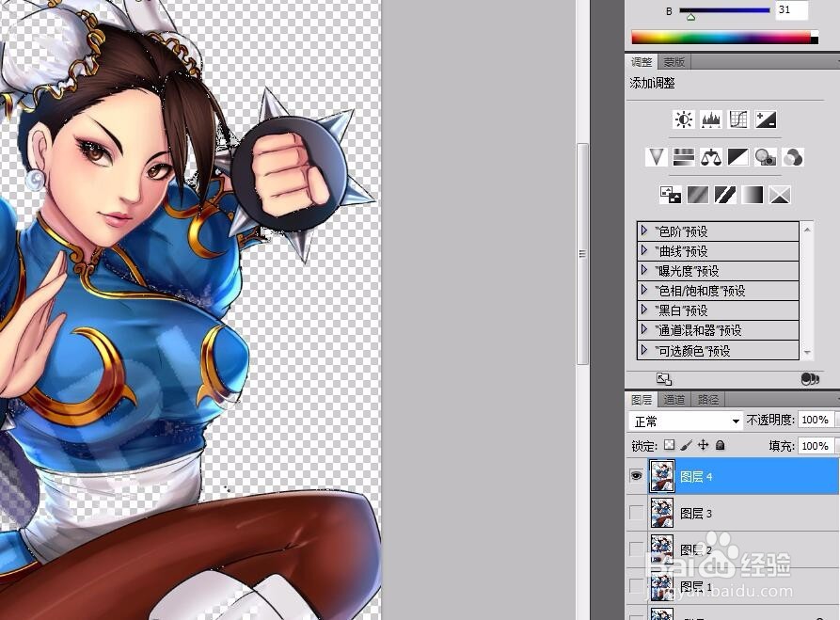Select the 图层 3 layer row
Screen dimensions: 840x620
733,513
